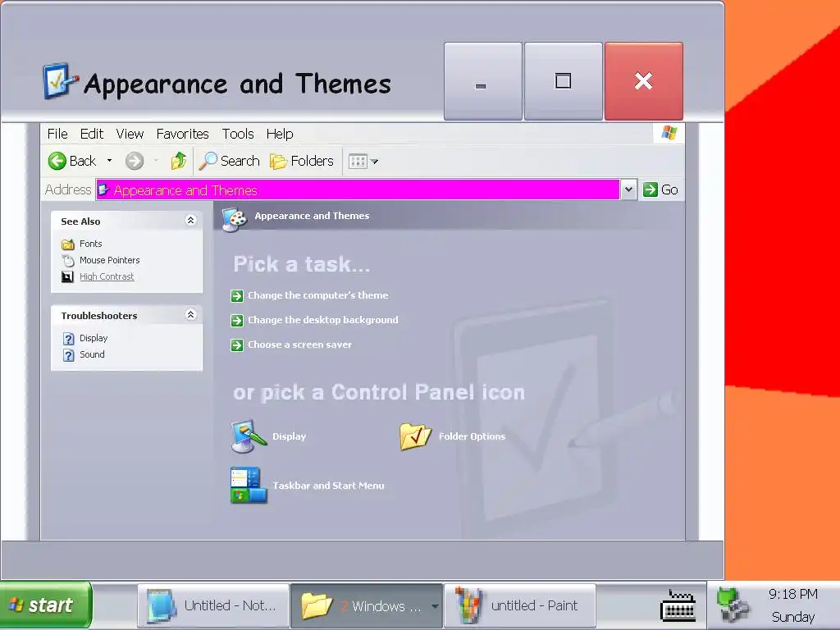Minimize the Appearance and Themes window
The height and width of the screenshot is (630, 840).
pos(482,81)
